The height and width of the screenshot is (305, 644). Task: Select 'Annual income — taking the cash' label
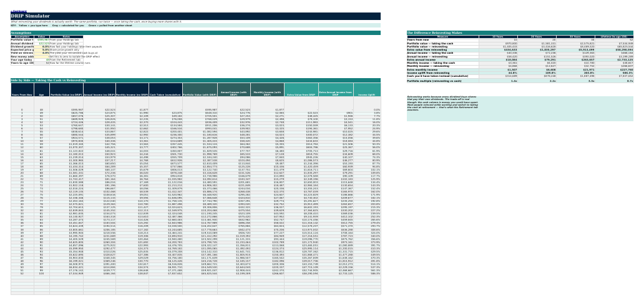(x=443, y=53)
